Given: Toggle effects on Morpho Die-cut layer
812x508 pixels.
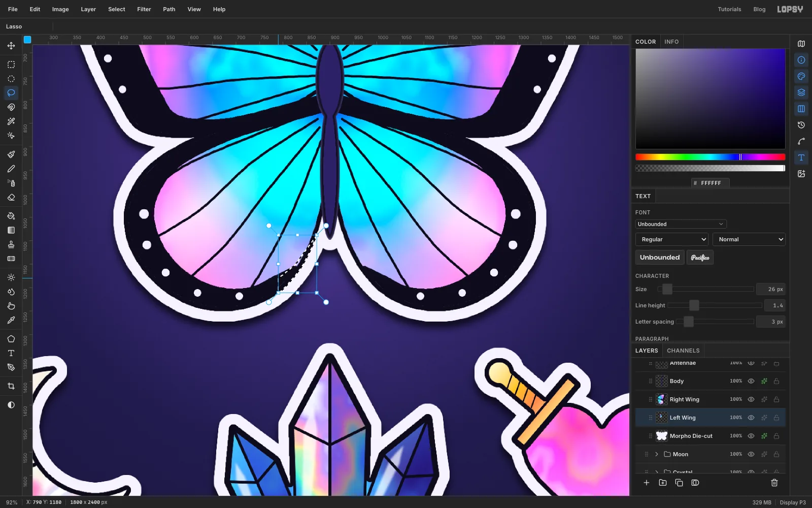Looking at the screenshot, I should point(764,436).
